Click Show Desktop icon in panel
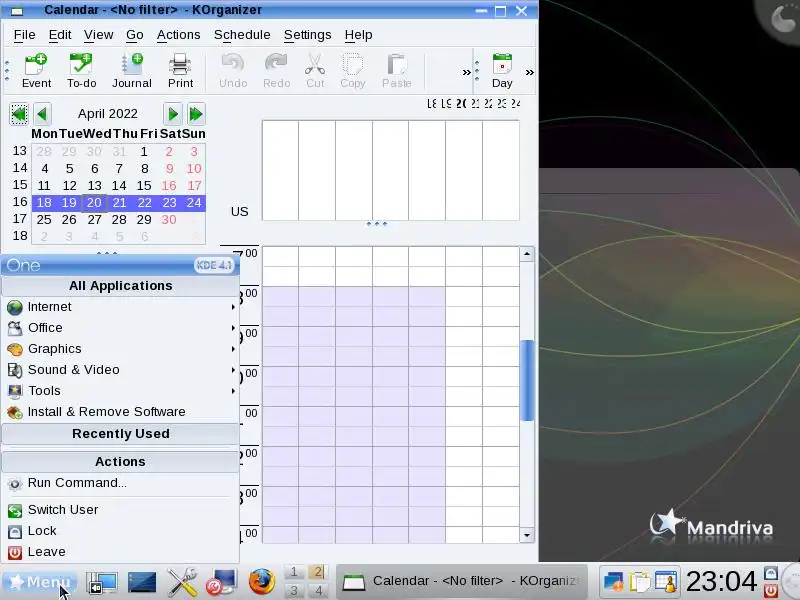The width and height of the screenshot is (800, 600). [x=102, y=582]
